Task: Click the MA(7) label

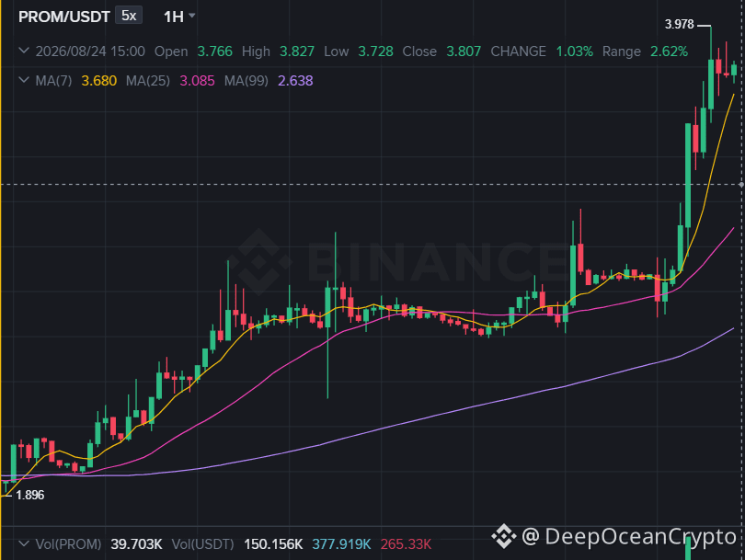Action: point(53,81)
